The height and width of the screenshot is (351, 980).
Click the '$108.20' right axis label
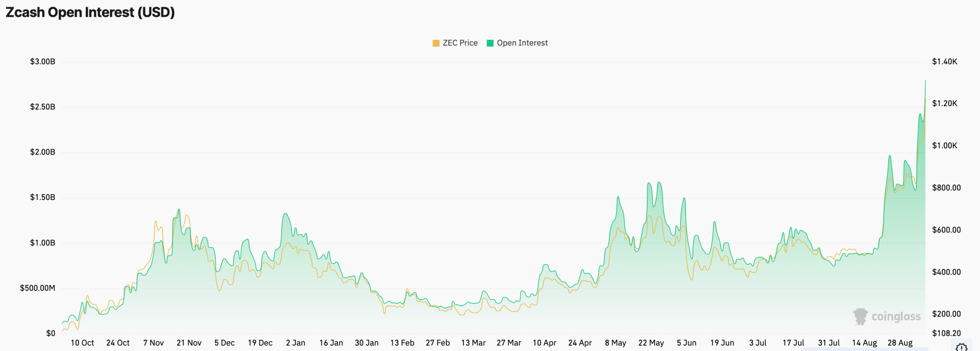(x=946, y=333)
